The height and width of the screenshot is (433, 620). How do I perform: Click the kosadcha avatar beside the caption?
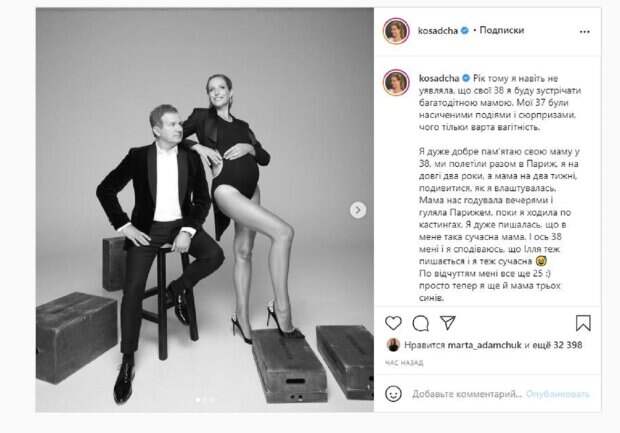[396, 82]
